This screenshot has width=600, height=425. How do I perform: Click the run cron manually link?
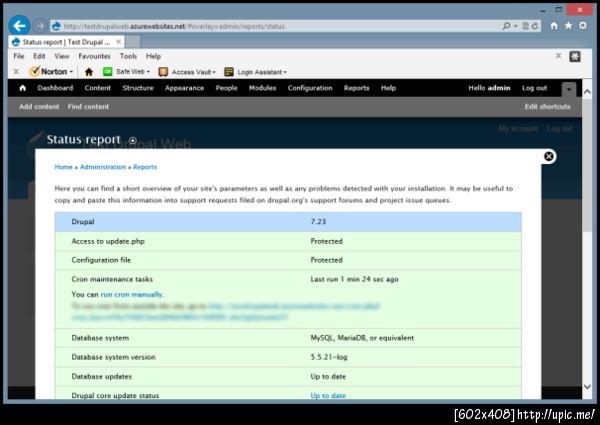tap(131, 295)
